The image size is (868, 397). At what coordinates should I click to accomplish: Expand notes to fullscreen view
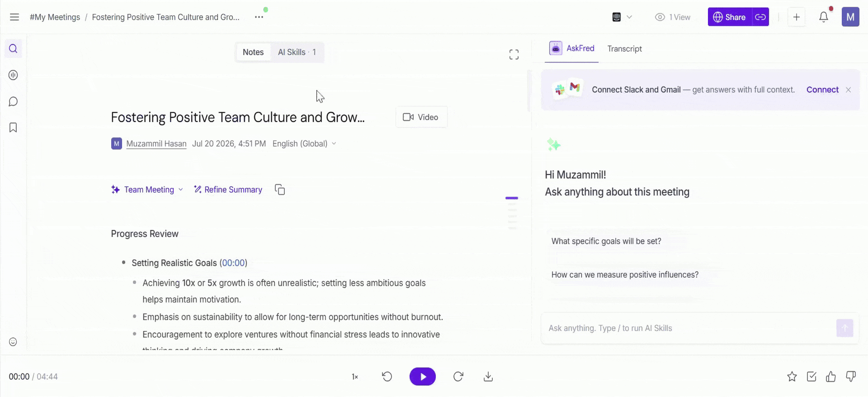pos(514,55)
